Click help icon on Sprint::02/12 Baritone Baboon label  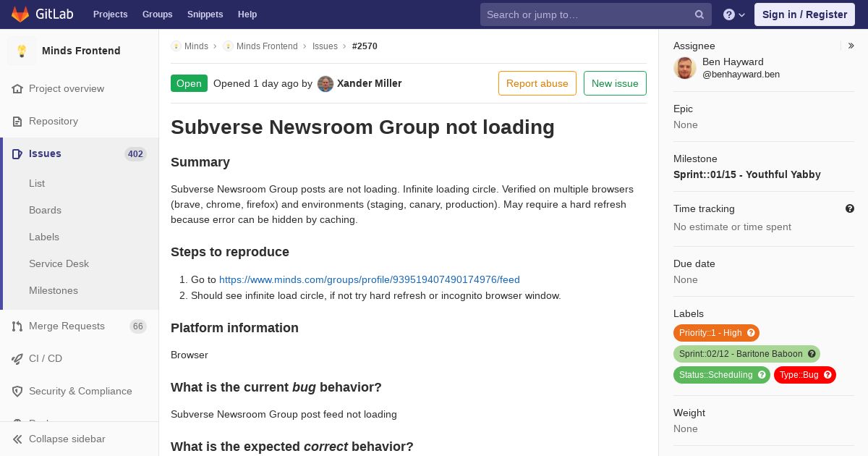coord(812,354)
